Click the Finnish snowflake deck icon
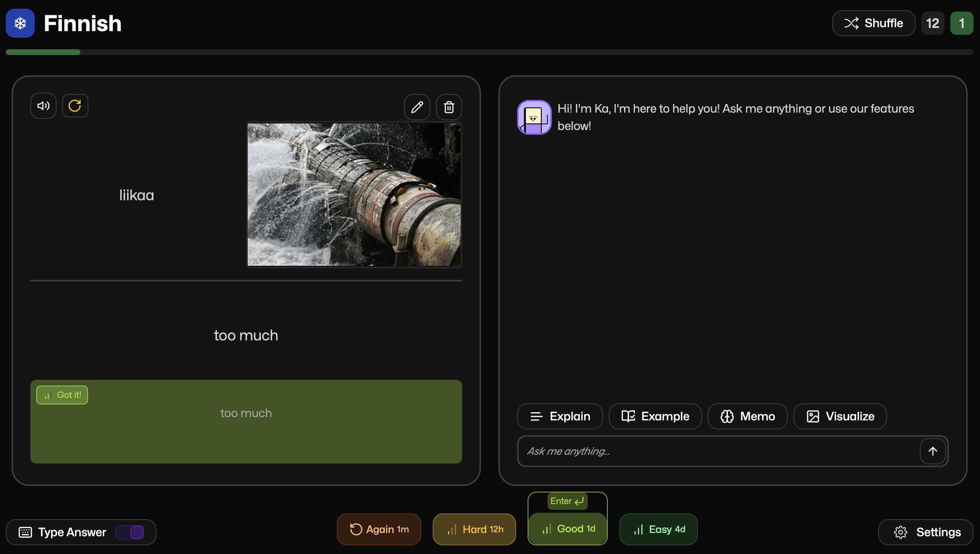The height and width of the screenshot is (554, 980). pyautogui.click(x=20, y=23)
